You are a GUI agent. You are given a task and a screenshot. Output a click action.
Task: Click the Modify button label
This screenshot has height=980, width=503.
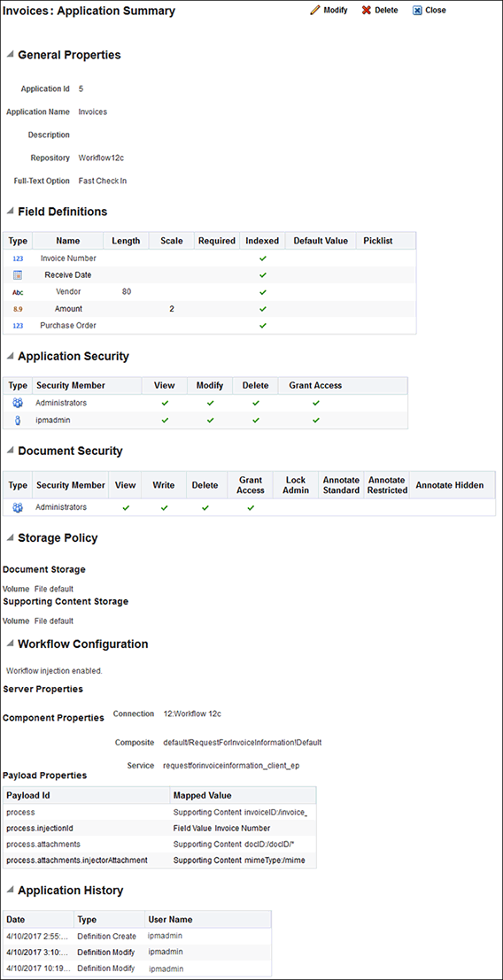(336, 11)
